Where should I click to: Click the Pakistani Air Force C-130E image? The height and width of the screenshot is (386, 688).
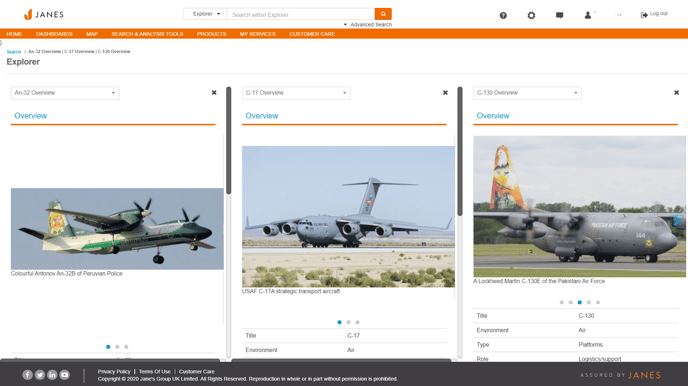(580, 206)
